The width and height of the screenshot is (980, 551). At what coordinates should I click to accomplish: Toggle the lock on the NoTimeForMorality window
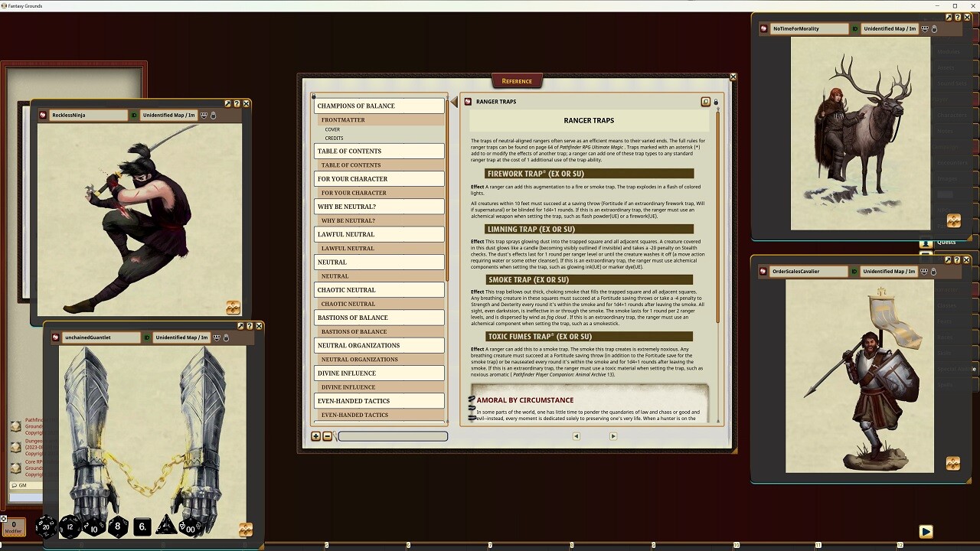[935, 28]
